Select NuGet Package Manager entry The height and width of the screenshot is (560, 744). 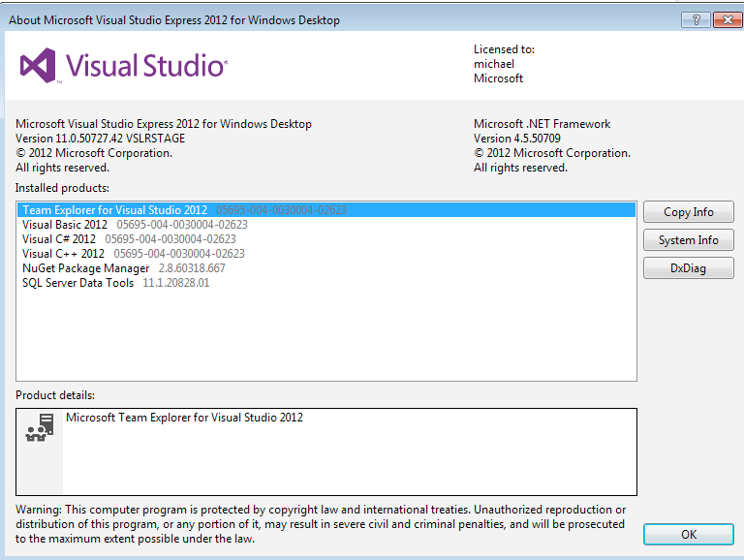(326, 268)
